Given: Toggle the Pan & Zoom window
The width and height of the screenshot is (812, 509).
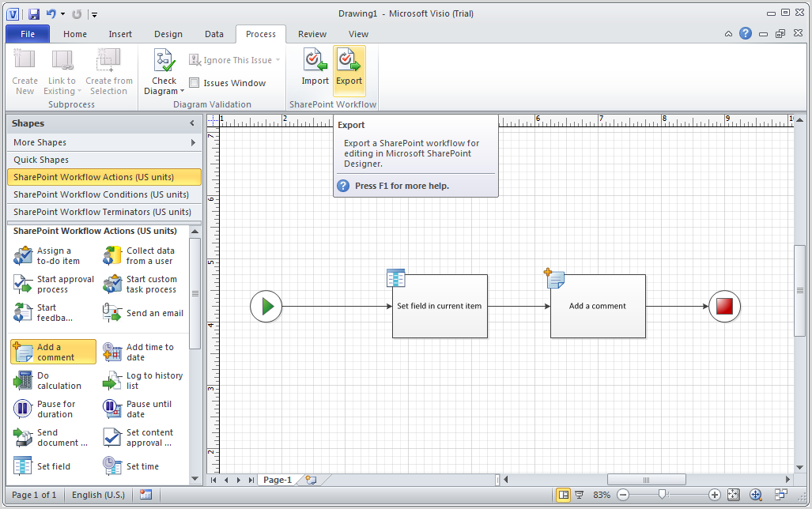Looking at the screenshot, I should (x=756, y=495).
